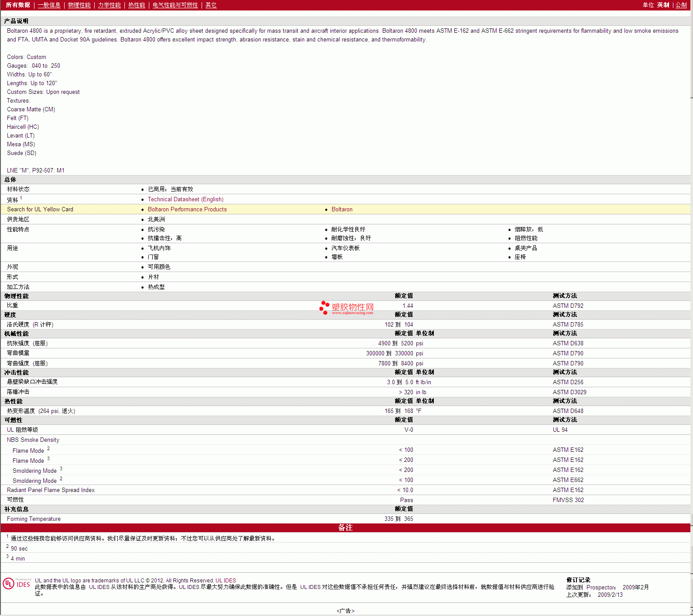Click Search for UL Yellow Card
The height and width of the screenshot is (616, 693).
[x=40, y=210]
